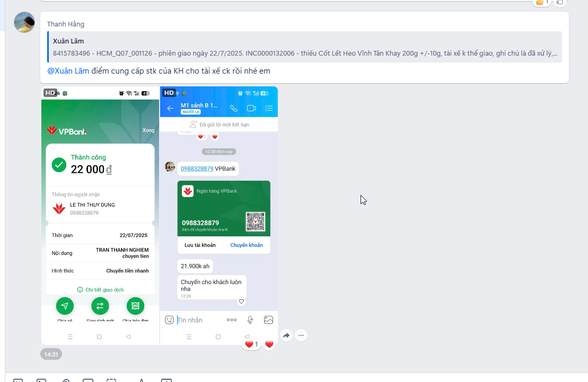Open the @Xuân Lãm mention
The height and width of the screenshot is (382, 588).
click(68, 71)
